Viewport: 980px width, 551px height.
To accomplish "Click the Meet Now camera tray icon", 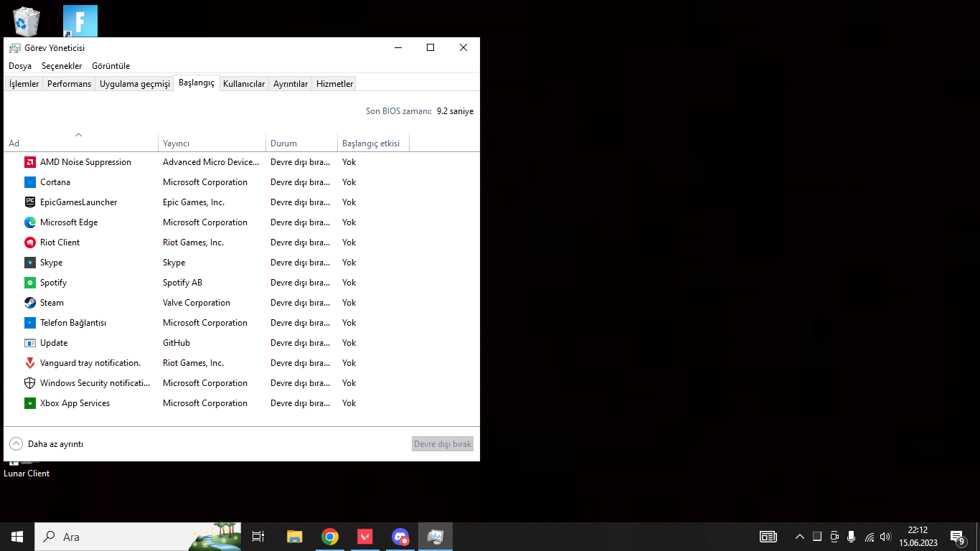I will (x=834, y=537).
